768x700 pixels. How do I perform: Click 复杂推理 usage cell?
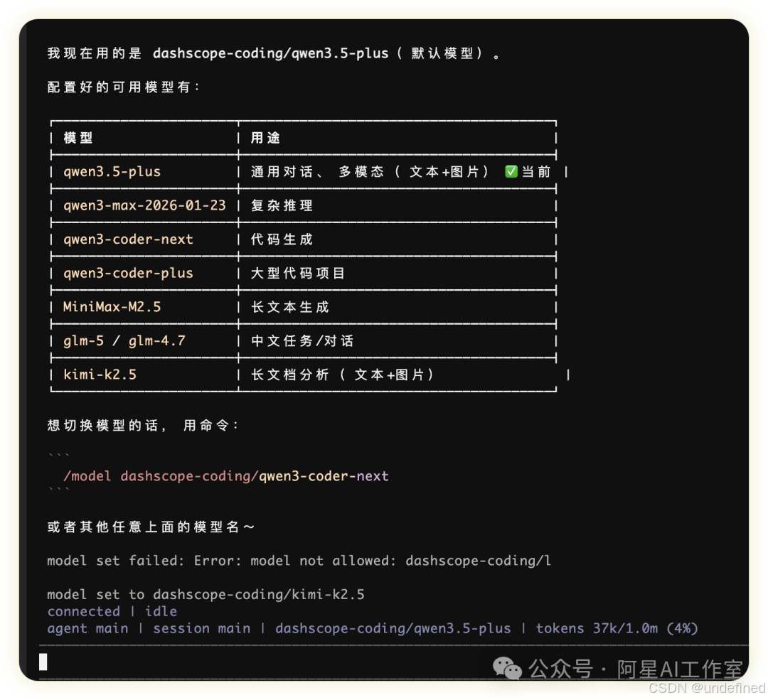pyautogui.click(x=282, y=205)
